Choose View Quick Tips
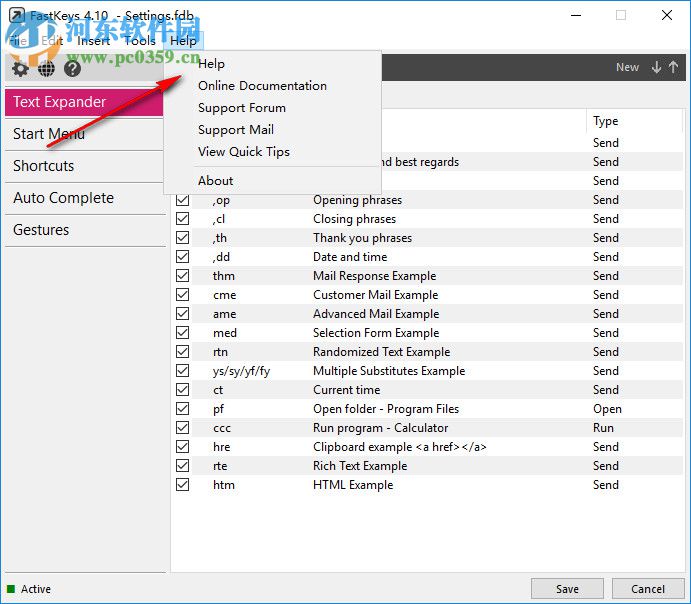The width and height of the screenshot is (691, 604). pyautogui.click(x=244, y=152)
